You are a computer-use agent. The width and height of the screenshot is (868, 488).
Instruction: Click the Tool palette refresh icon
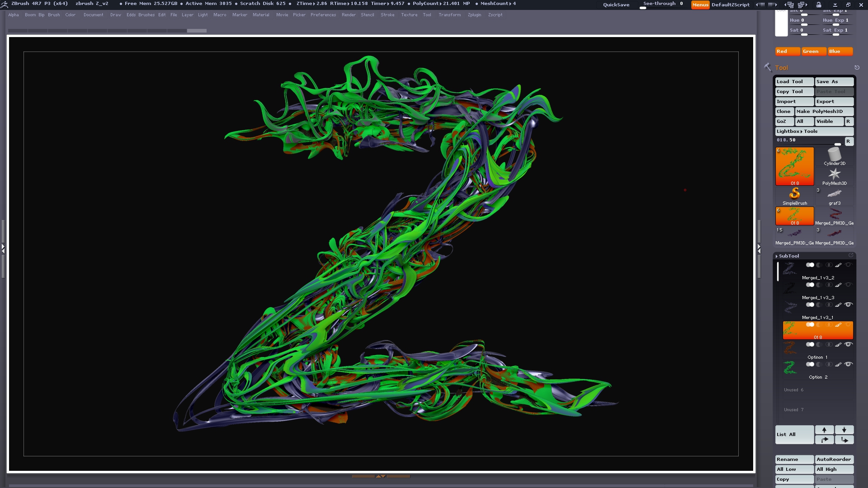click(x=857, y=68)
